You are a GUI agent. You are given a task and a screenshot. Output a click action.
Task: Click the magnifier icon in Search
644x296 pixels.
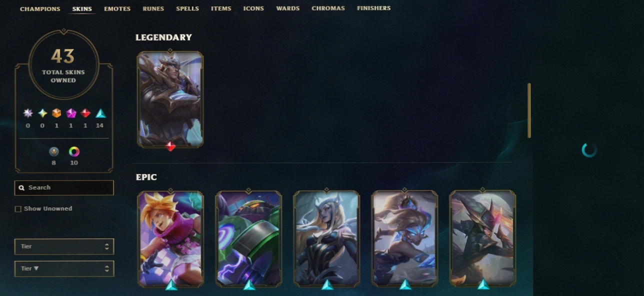[x=21, y=188]
